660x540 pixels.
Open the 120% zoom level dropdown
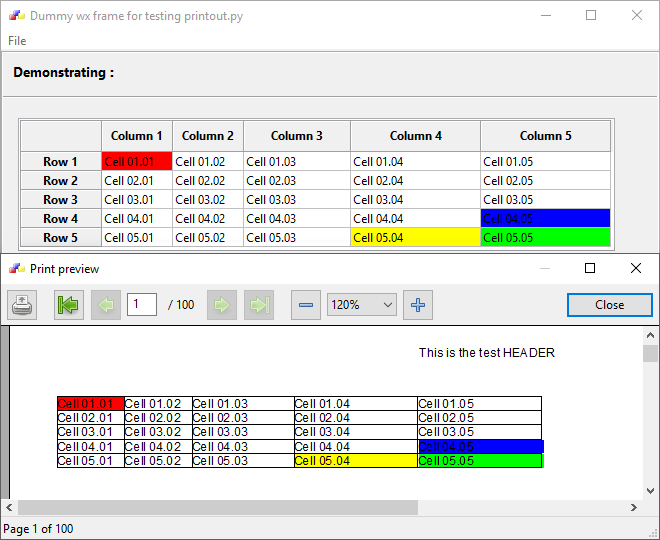pyautogui.click(x=361, y=305)
